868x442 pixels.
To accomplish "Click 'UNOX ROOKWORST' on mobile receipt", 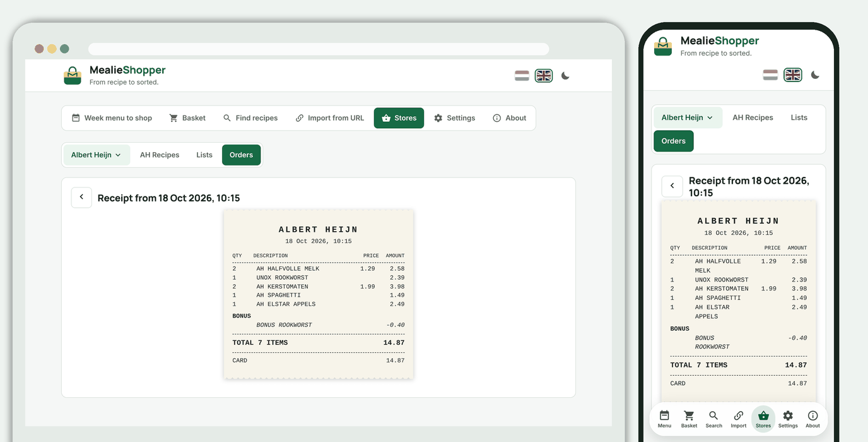I will [x=722, y=280].
